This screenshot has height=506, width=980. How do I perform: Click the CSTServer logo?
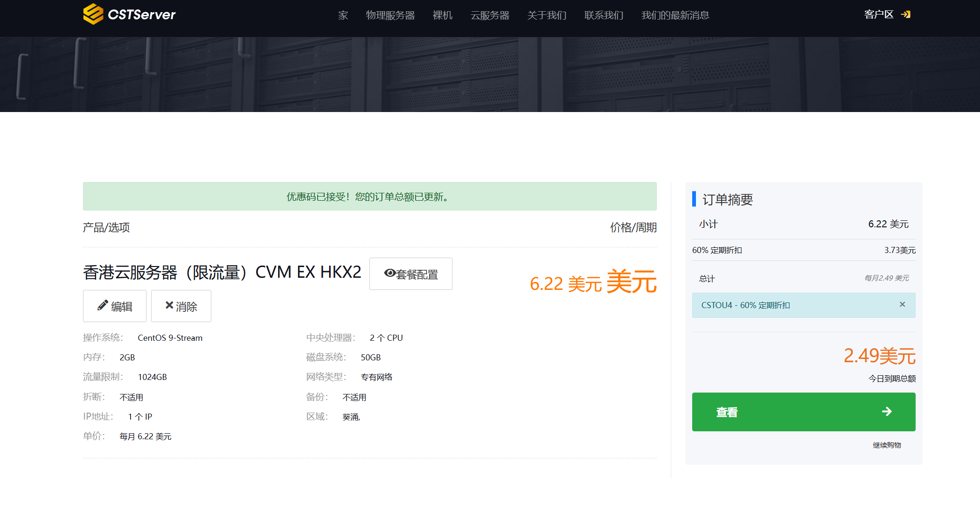[129, 14]
